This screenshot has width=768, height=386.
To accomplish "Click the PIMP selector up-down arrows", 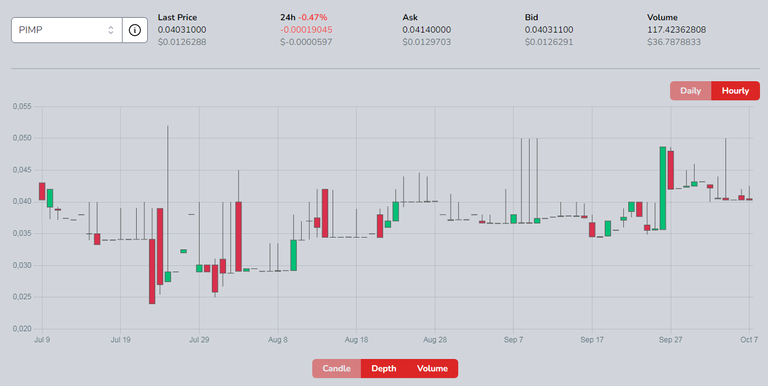I will click(111, 30).
